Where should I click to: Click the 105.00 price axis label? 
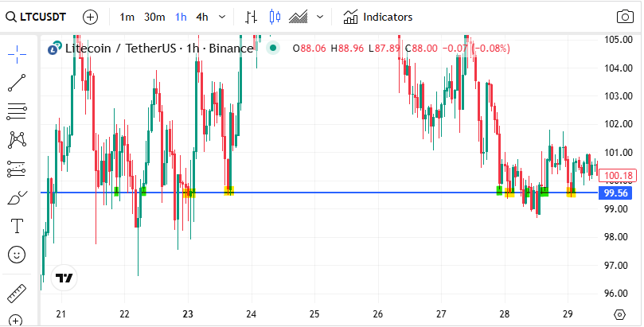(619, 40)
